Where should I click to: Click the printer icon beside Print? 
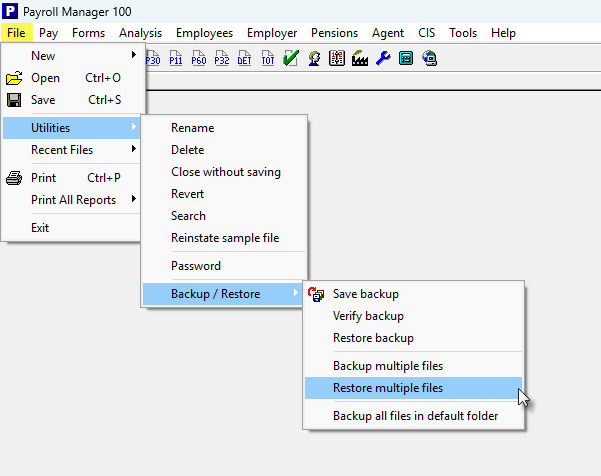click(x=14, y=178)
